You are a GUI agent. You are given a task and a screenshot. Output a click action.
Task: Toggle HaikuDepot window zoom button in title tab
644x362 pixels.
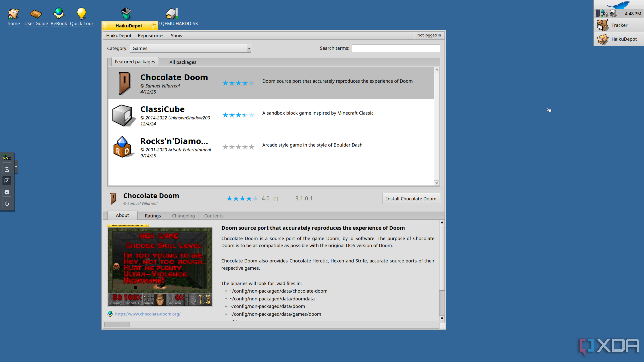[x=153, y=26]
